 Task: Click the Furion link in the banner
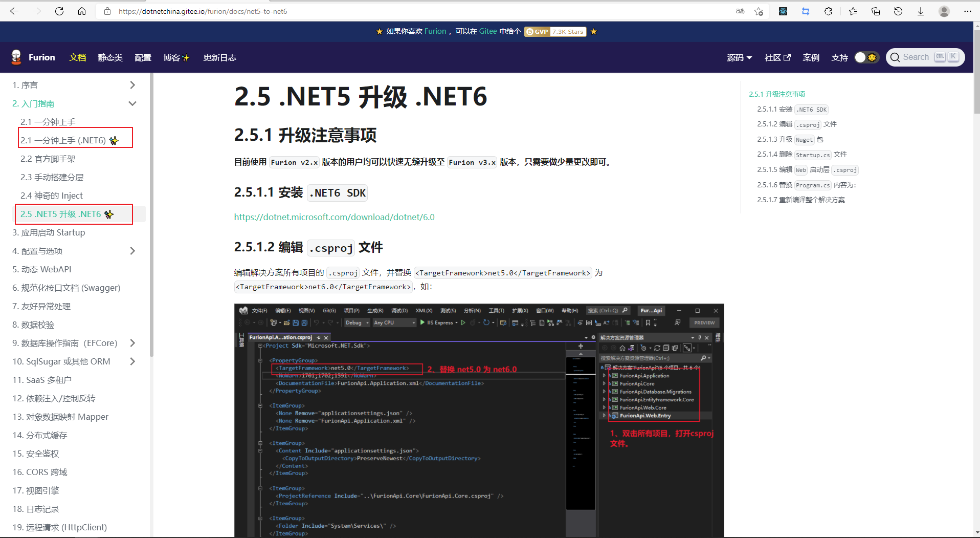click(x=435, y=31)
